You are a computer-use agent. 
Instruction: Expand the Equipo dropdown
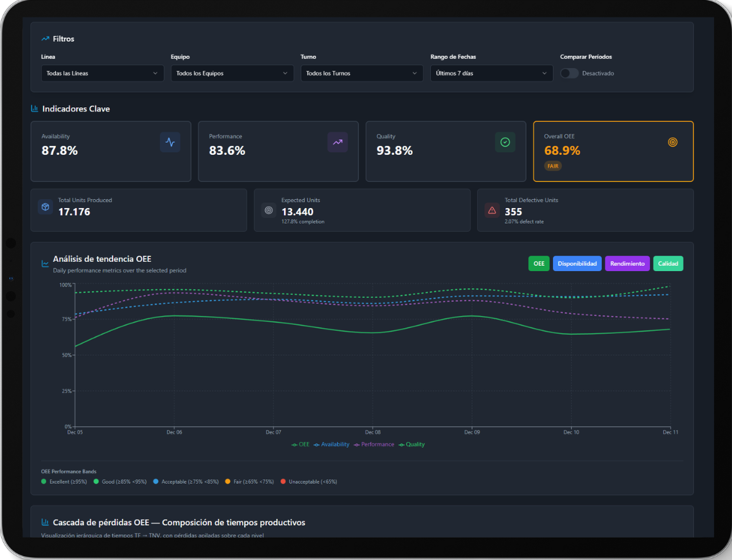click(232, 73)
